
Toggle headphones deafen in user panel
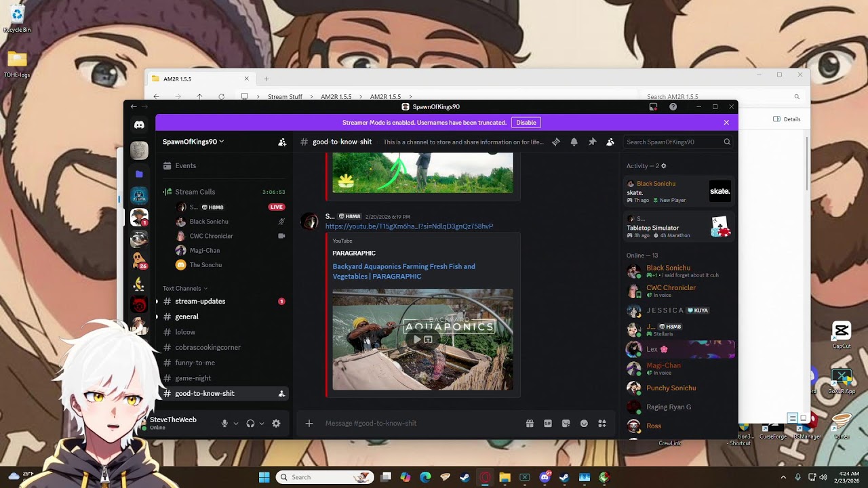click(x=250, y=424)
